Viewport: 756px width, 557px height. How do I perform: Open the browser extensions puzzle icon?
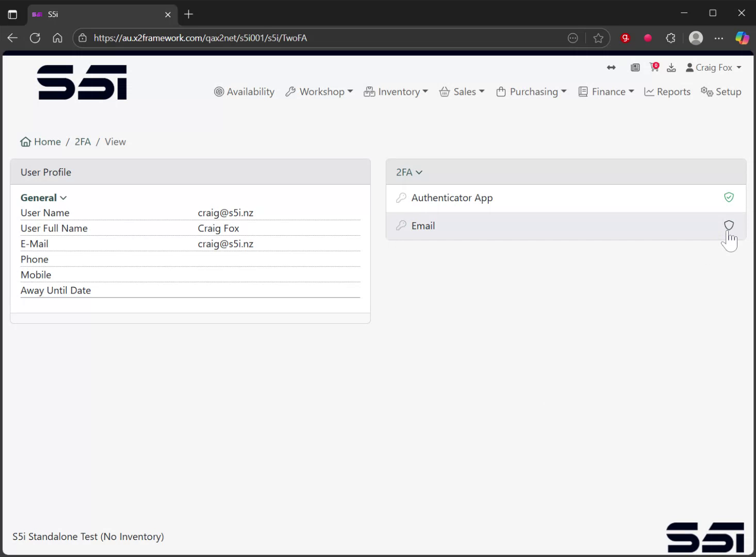tap(670, 38)
